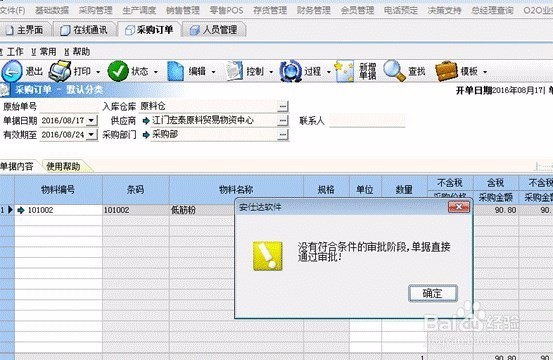The height and width of the screenshot is (360, 553).
Task: Switch to 在线通讯 tab
Action: click(x=84, y=30)
